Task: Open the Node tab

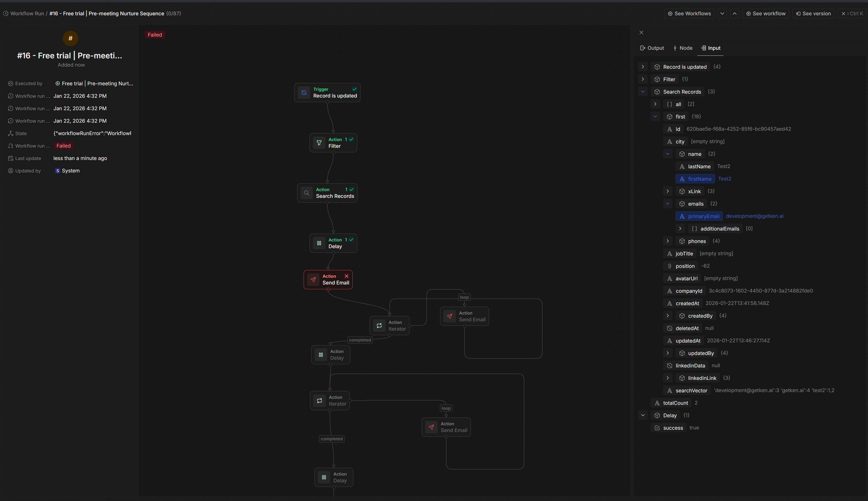Action: tap(683, 48)
